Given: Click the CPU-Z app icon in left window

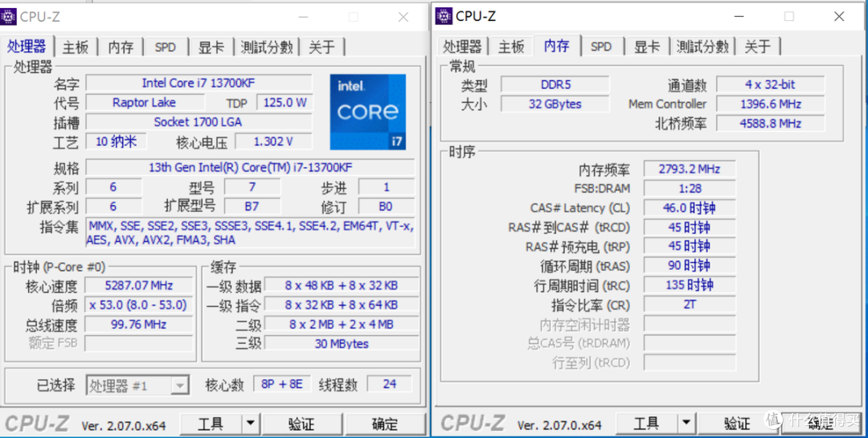Looking at the screenshot, I should pos(8,17).
